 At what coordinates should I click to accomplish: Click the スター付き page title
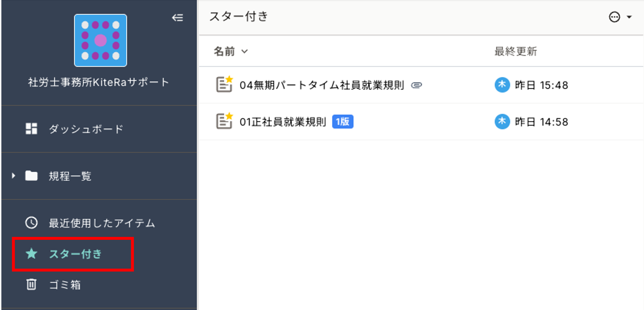point(238,16)
